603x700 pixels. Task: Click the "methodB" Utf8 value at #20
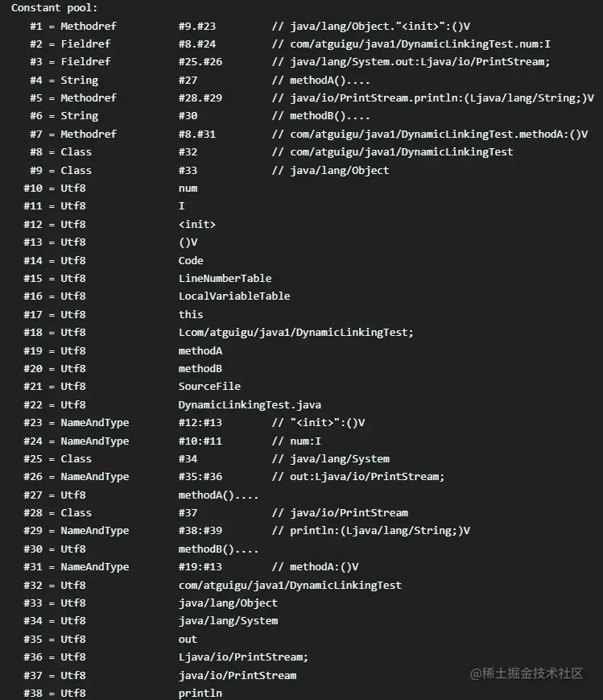[x=200, y=368]
